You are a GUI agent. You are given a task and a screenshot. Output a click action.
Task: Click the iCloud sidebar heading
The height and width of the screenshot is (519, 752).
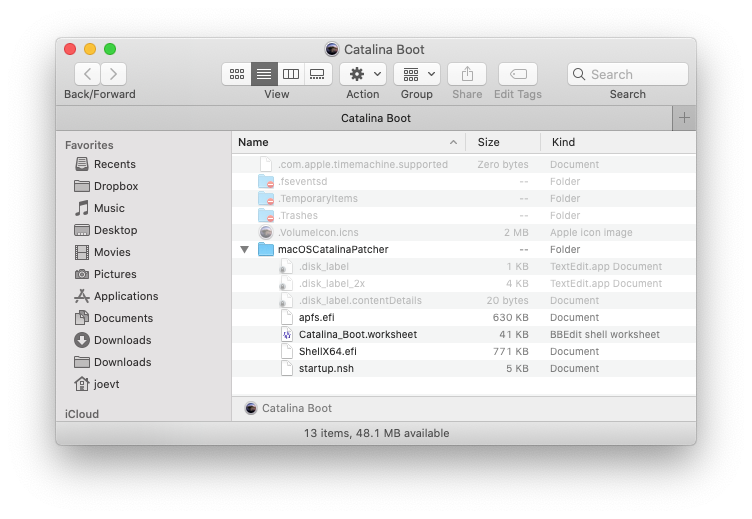82,414
